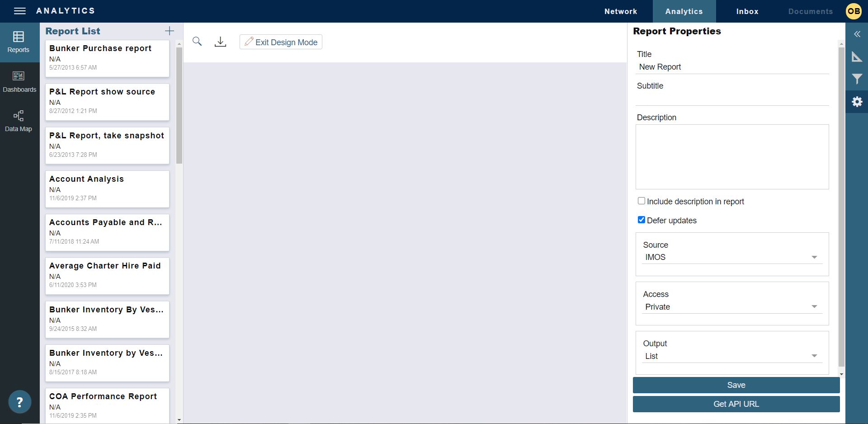The height and width of the screenshot is (424, 868).
Task: Open the filter icon on the right sidebar
Action: tap(857, 79)
